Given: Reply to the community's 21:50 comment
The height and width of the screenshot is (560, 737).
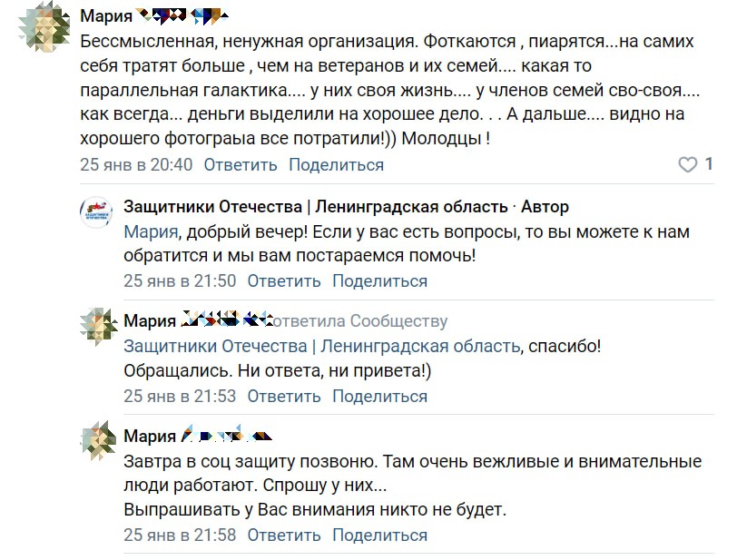Looking at the screenshot, I should click(x=284, y=280).
